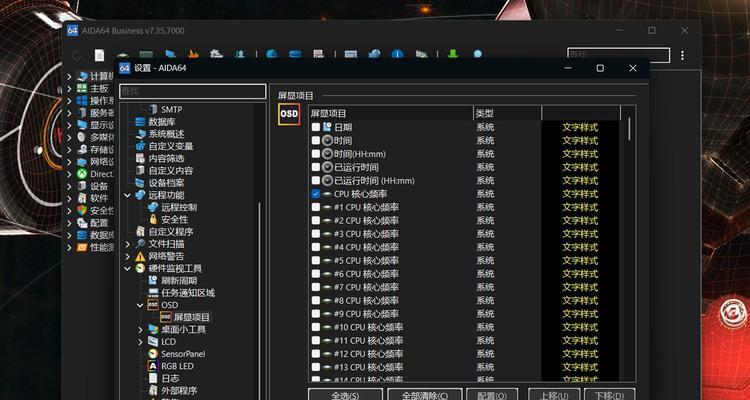750x400 pixels.
Task: Check the #13 CPU 核心频率 checkbox
Action: 316,367
